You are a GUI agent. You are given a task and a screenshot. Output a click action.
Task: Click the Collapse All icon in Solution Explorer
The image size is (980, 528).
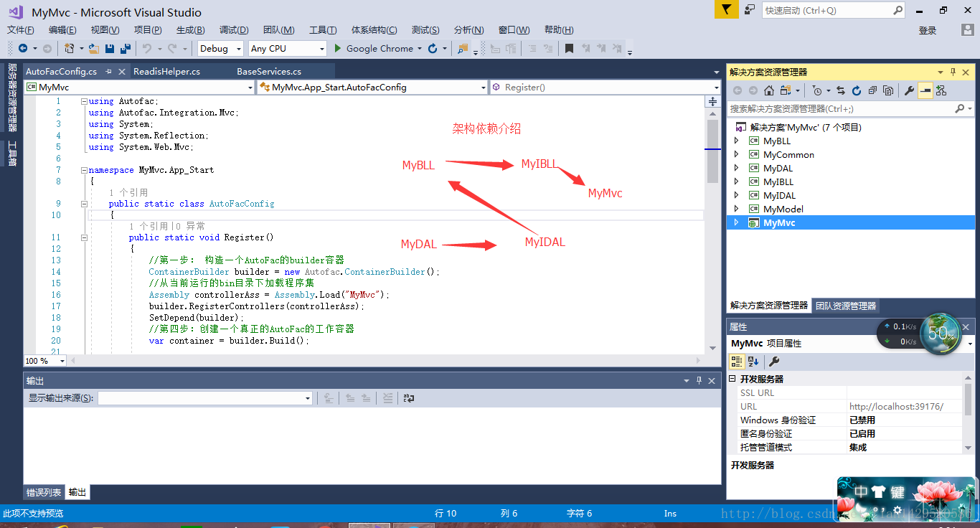pyautogui.click(x=872, y=90)
